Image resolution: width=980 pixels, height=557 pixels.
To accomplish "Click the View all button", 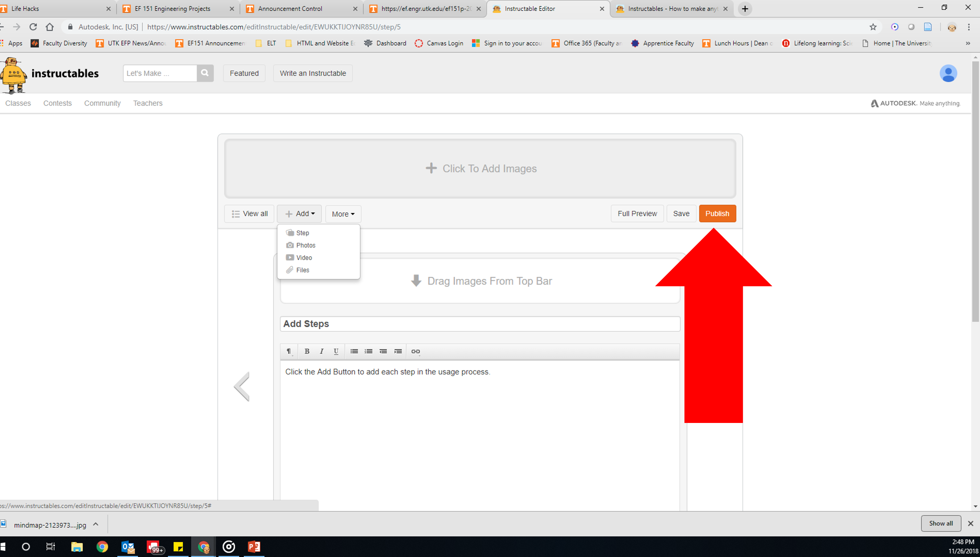I will [249, 213].
